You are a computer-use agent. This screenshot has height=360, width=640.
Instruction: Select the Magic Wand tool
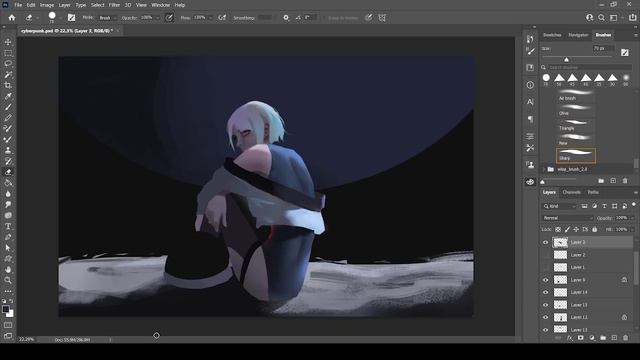[x=8, y=75]
